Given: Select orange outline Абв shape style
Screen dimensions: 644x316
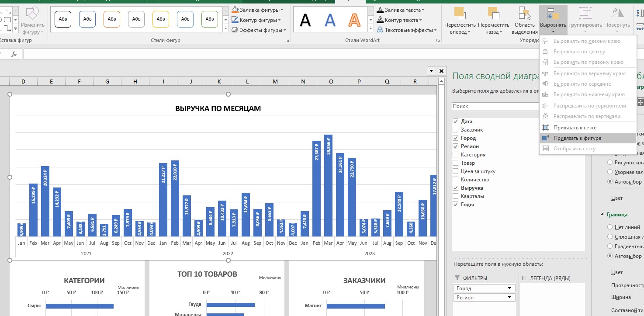Looking at the screenshot, I should (112, 19).
